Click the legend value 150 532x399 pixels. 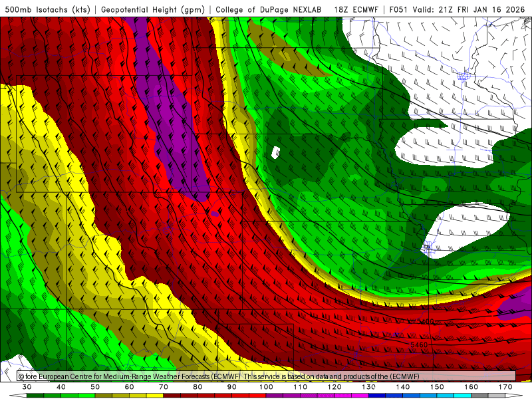point(437,387)
